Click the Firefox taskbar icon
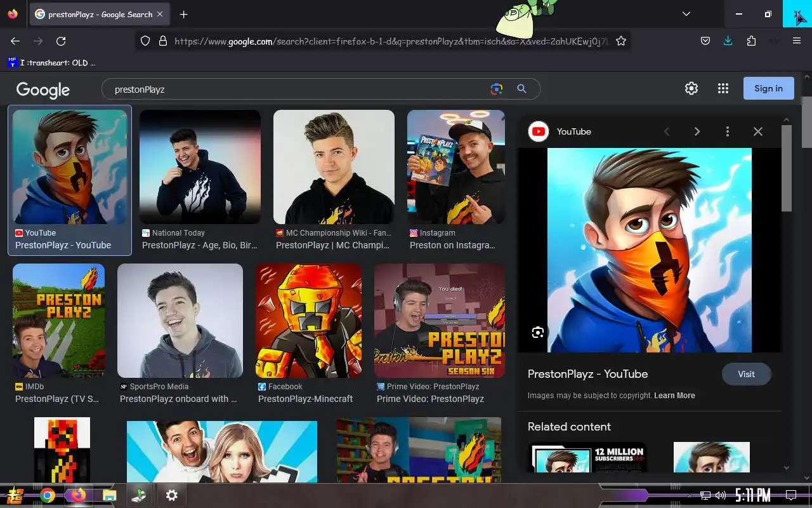812x508 pixels. point(78,495)
